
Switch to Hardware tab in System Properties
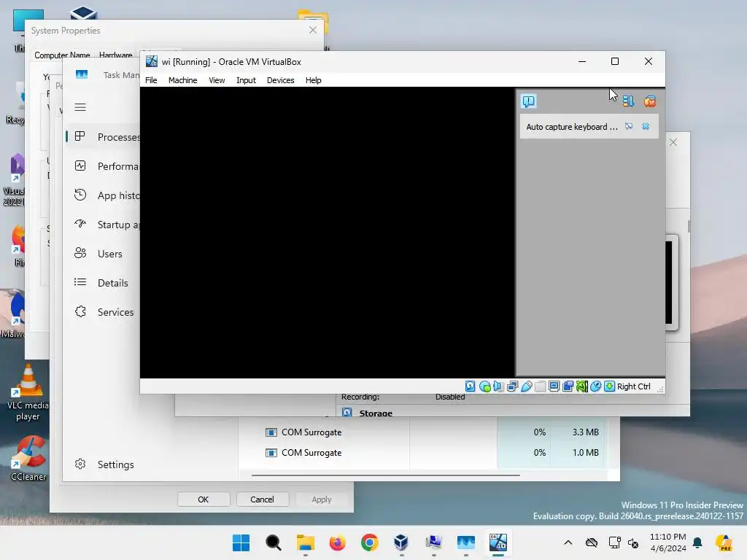click(x=115, y=55)
